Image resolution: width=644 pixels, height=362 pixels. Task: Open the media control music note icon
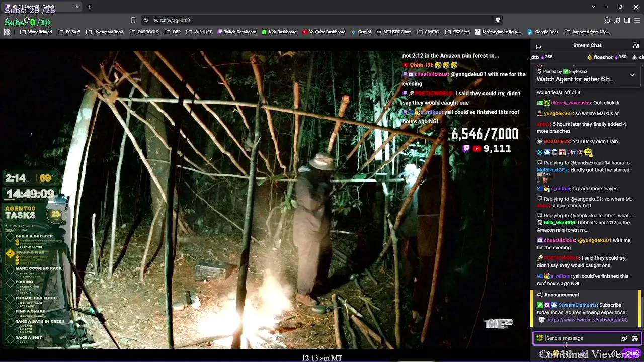point(617,20)
